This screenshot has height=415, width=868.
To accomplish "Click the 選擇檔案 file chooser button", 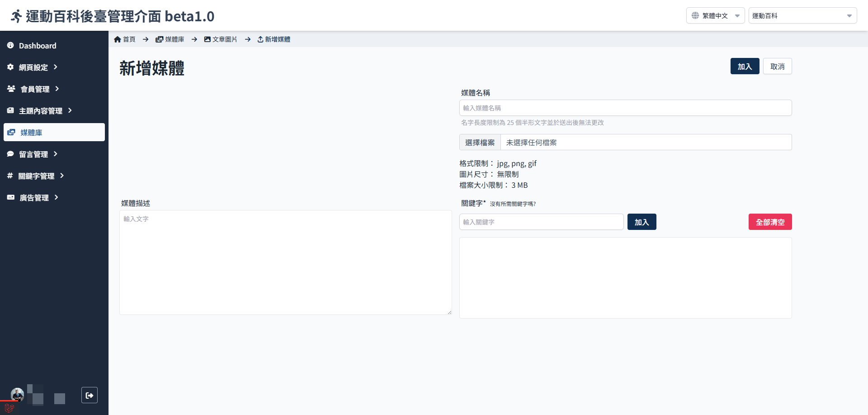I will [480, 142].
